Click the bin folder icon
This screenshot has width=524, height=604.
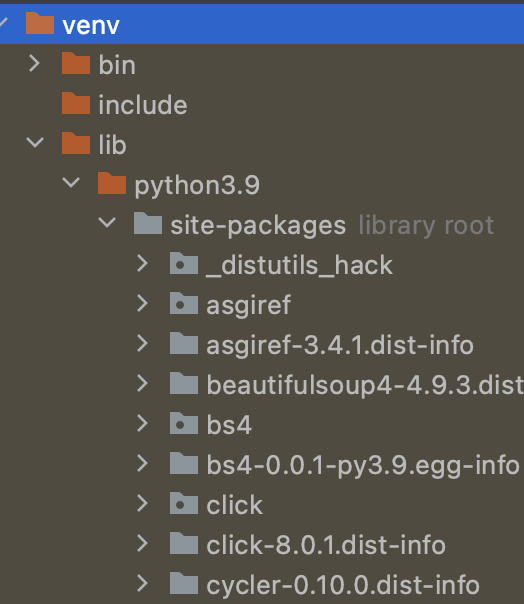click(76, 64)
